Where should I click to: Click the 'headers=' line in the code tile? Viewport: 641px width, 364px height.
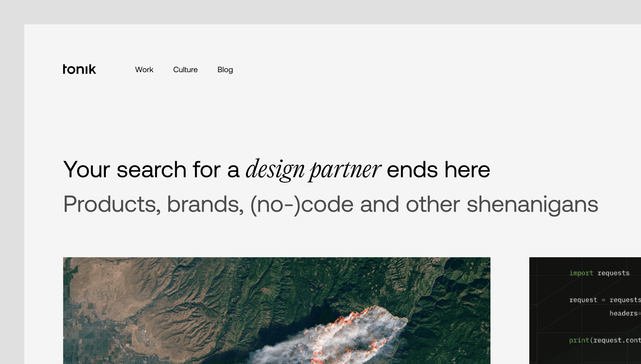[x=625, y=313]
